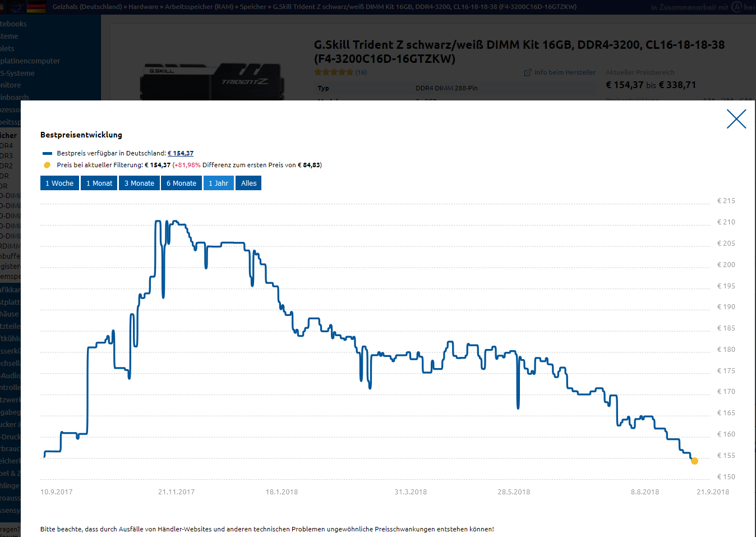The width and height of the screenshot is (756, 537).
Task: Click the 18.1.2018 date label
Action: point(282,492)
